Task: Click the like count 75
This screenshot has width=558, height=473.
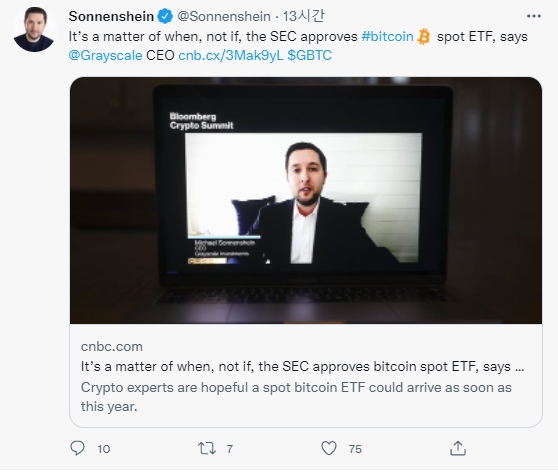Action: click(355, 449)
